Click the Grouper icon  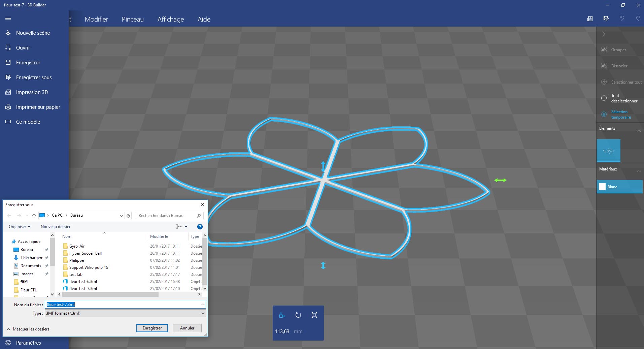604,50
